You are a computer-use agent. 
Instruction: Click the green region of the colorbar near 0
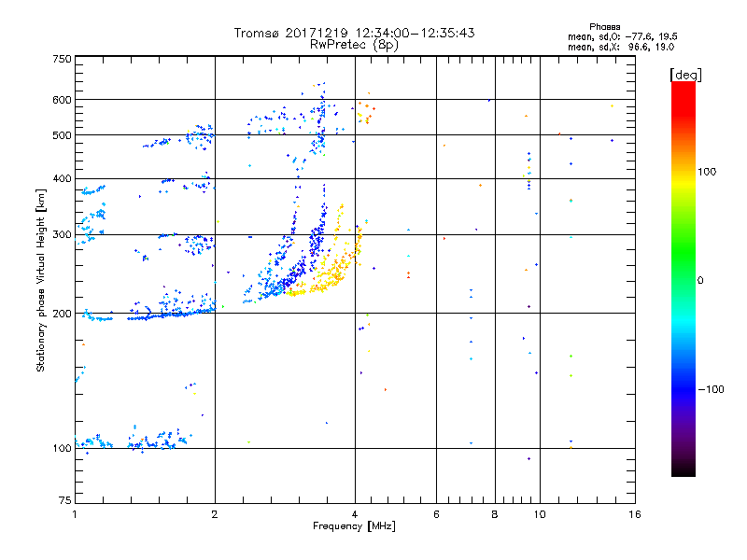pos(684,267)
